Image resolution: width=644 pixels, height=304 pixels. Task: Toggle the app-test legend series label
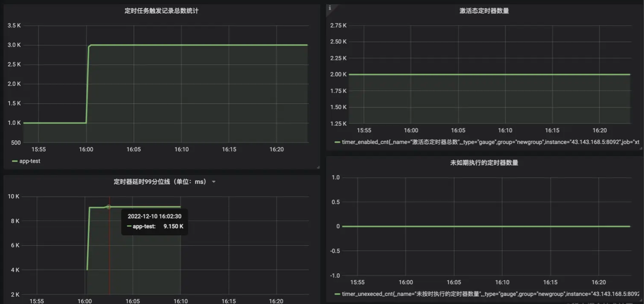(x=30, y=161)
